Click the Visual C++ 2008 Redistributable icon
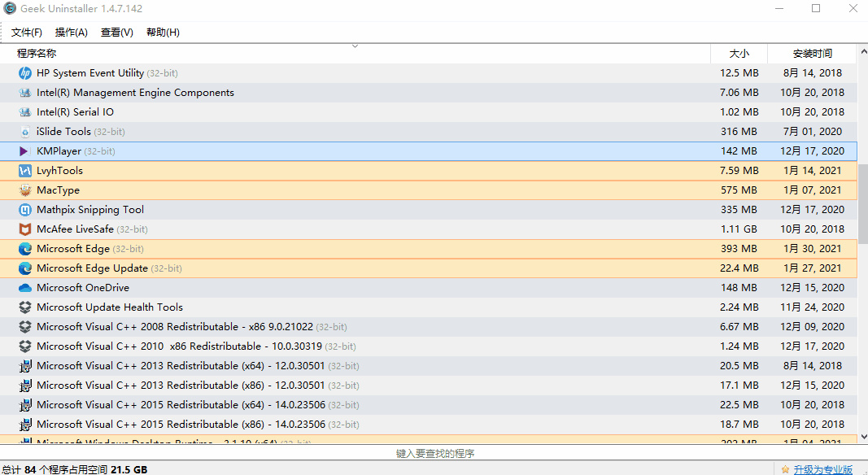The width and height of the screenshot is (868, 475). tap(25, 327)
